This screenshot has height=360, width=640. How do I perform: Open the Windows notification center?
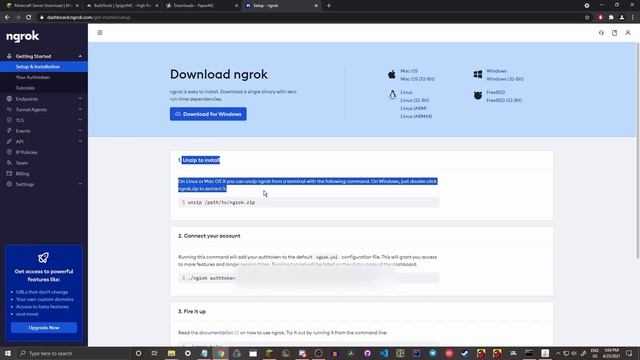point(629,353)
